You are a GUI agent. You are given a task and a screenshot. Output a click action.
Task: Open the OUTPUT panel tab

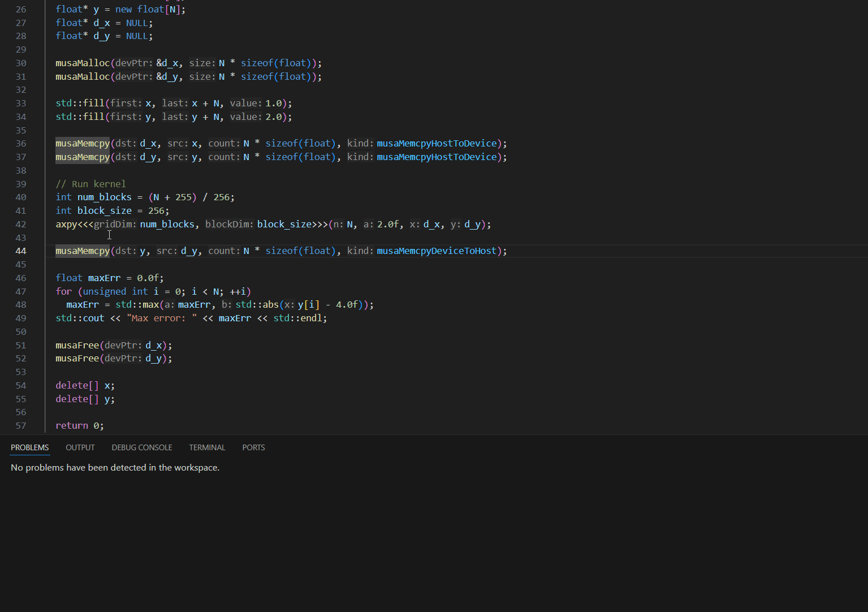[x=80, y=447]
